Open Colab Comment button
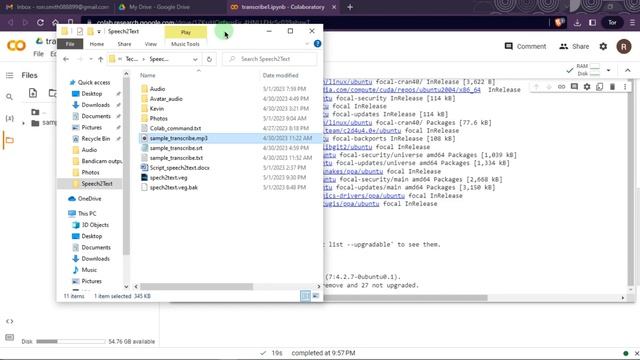 [x=525, y=47]
